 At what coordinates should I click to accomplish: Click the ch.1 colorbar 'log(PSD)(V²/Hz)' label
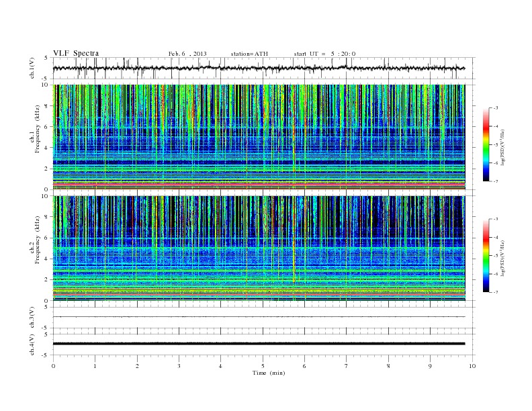(502, 148)
